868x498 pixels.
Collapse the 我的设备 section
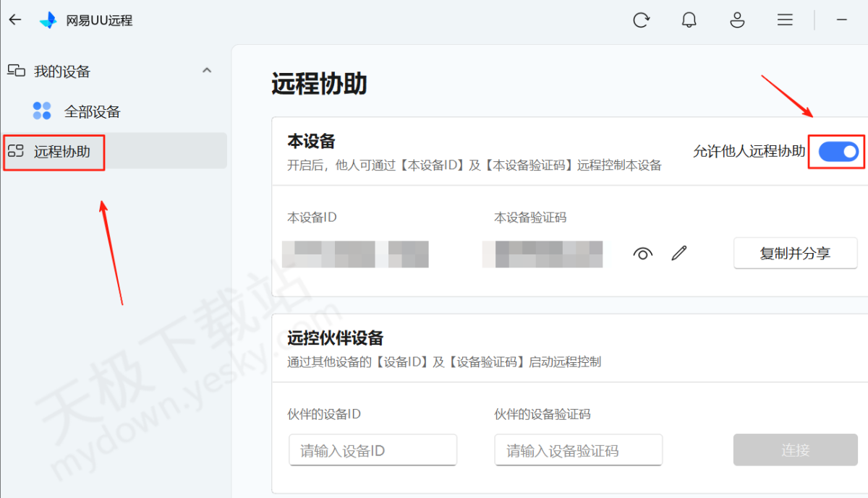point(208,71)
